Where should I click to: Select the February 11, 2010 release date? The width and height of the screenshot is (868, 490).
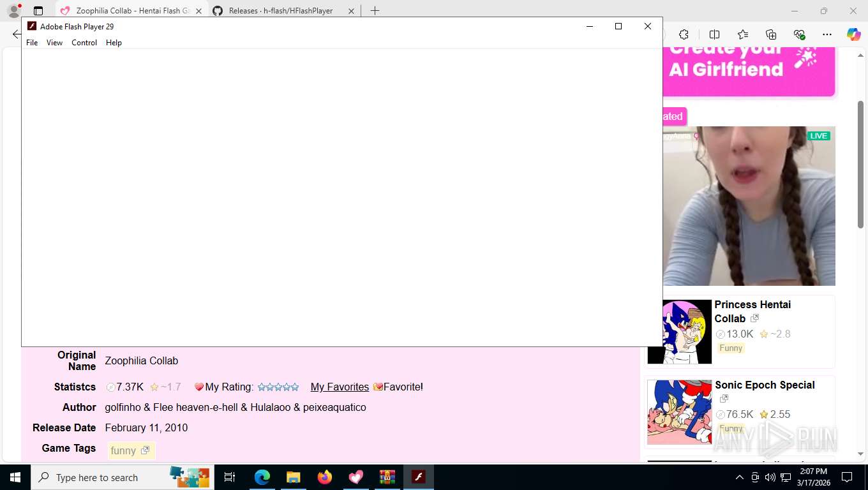tap(146, 427)
